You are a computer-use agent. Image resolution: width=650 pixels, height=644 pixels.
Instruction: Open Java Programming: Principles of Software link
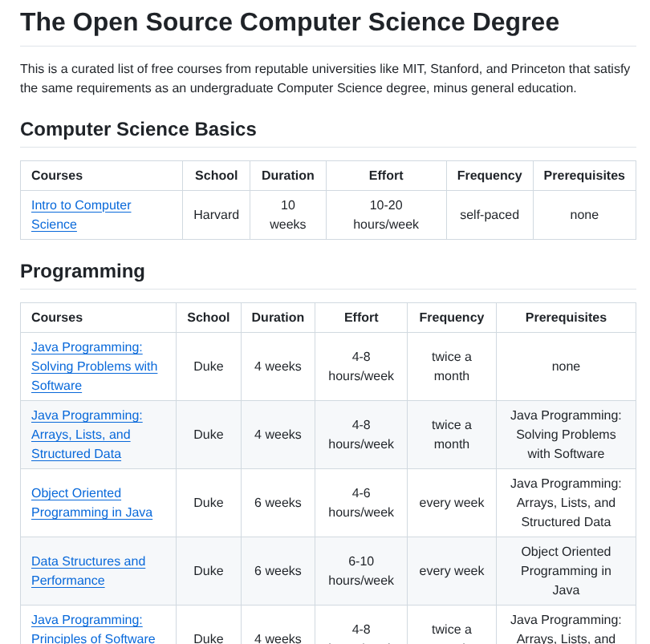pos(93,630)
